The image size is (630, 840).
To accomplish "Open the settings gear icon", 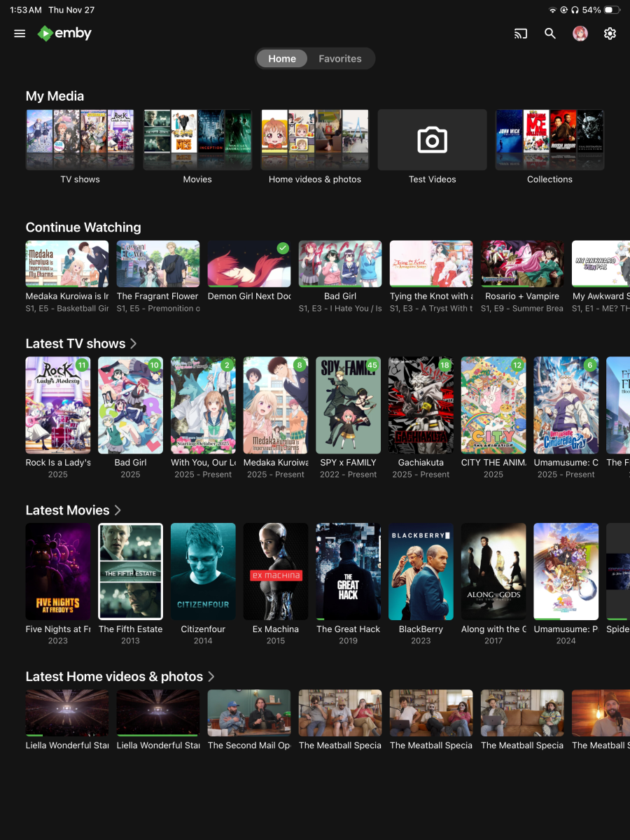I will (x=610, y=34).
